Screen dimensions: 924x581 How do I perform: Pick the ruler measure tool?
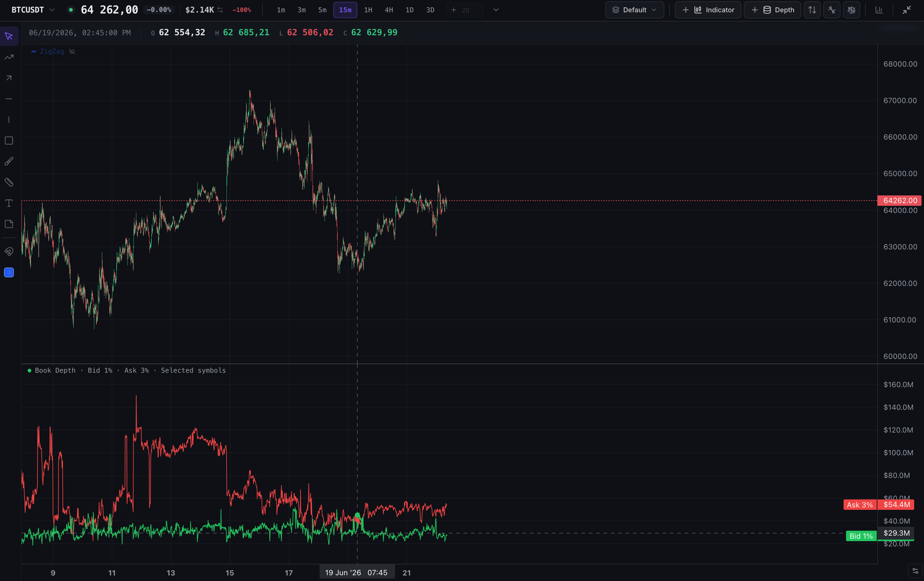coord(9,182)
